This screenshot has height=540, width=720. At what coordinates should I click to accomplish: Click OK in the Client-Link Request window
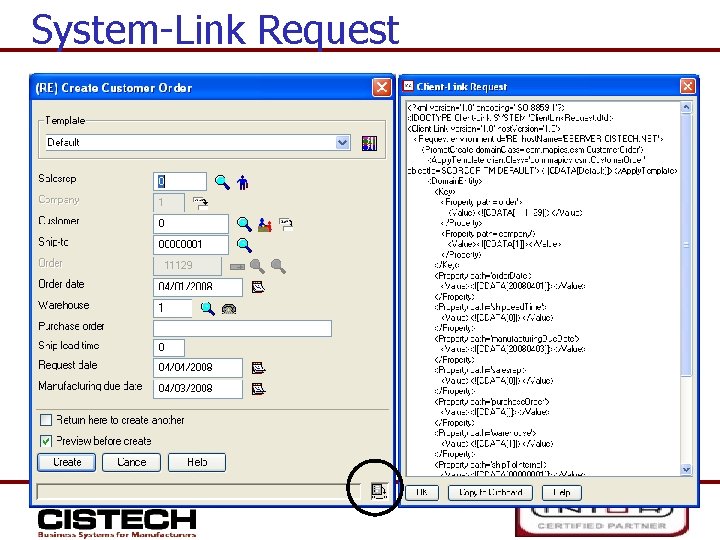422,492
